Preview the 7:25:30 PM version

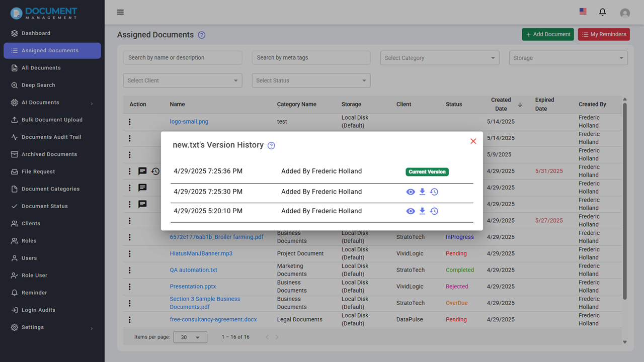(411, 192)
